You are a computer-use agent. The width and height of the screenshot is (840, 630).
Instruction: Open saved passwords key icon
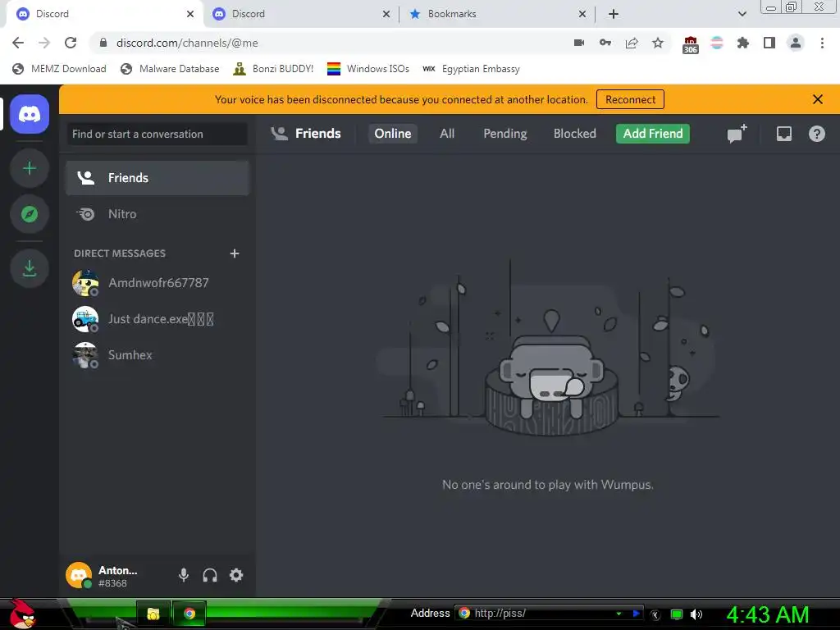pos(605,43)
